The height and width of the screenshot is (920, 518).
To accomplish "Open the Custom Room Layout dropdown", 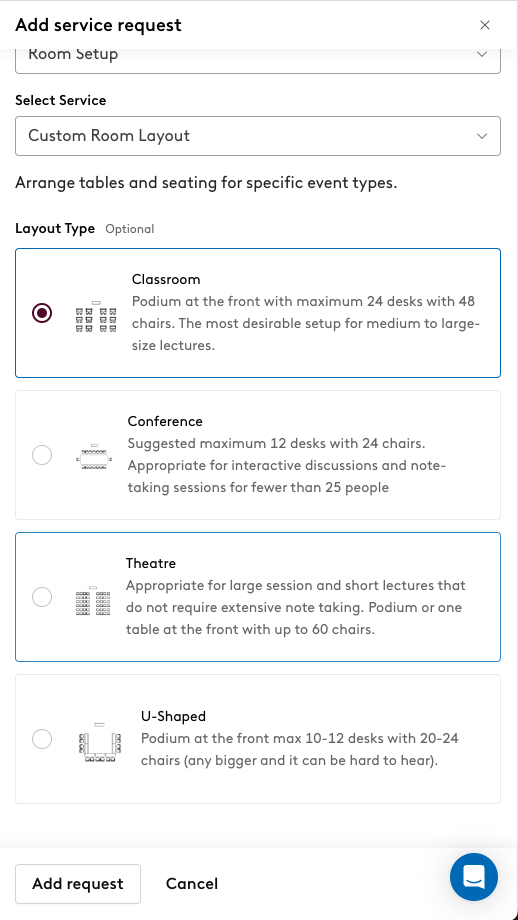I will (258, 136).
